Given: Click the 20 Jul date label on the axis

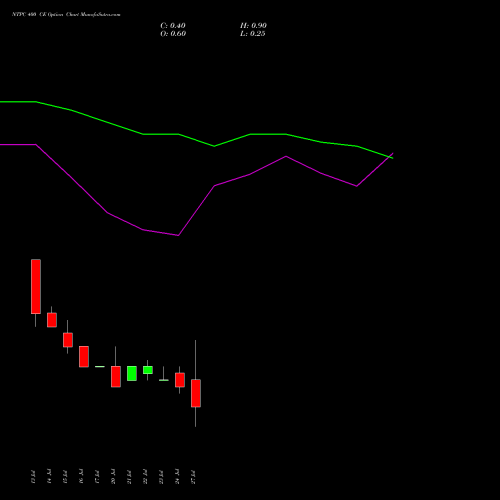Looking at the screenshot, I should pyautogui.click(x=113, y=477).
